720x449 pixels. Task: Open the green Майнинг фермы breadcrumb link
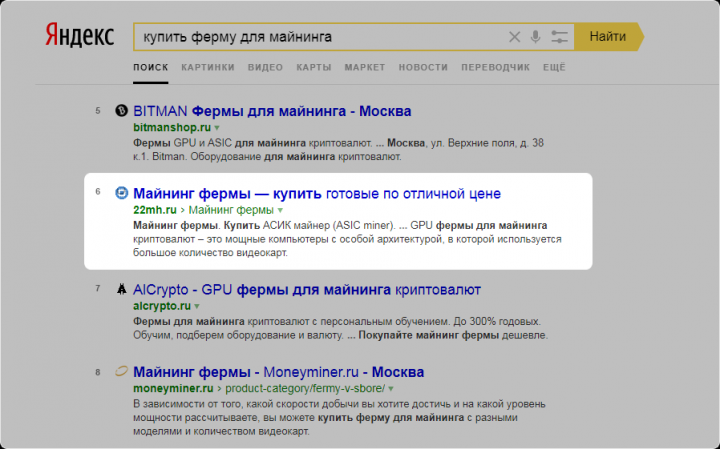(231, 210)
